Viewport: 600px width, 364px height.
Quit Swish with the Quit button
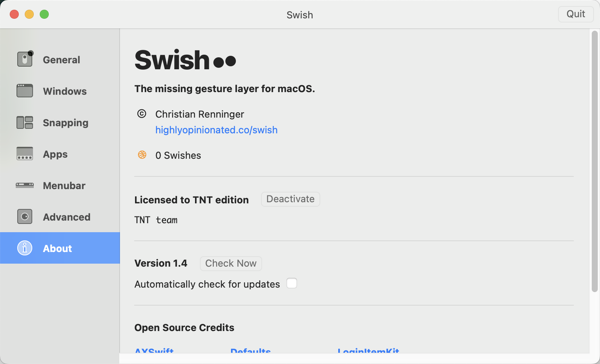[576, 14]
